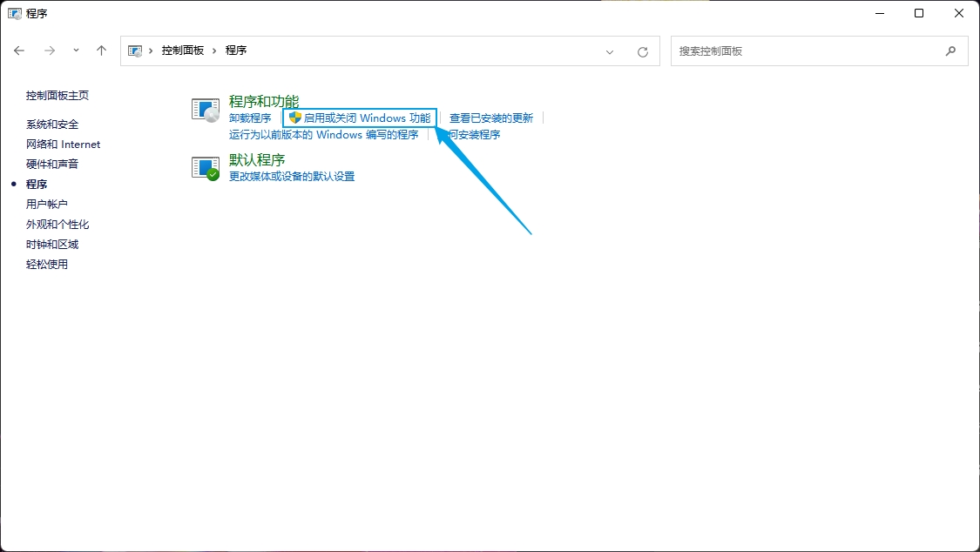Open 查看已安装的更新
Image resolution: width=980 pixels, height=552 pixels.
[x=491, y=118]
